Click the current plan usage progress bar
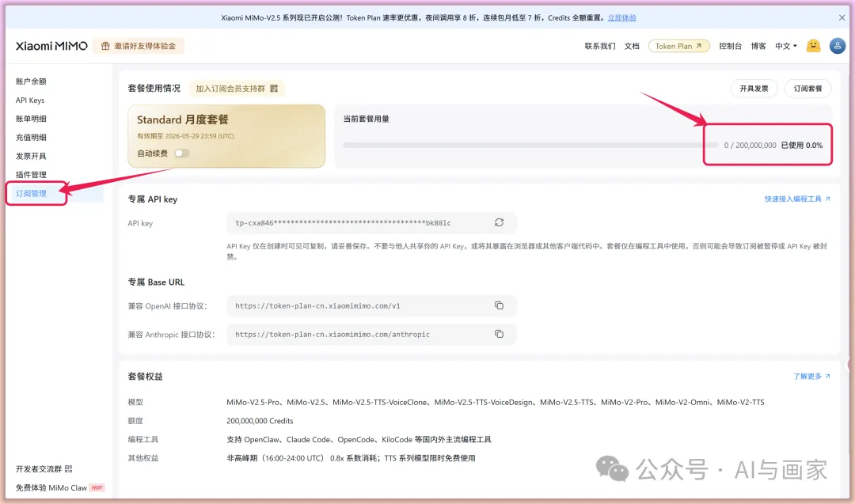Screen dimensions: 855x504 pos(530,145)
